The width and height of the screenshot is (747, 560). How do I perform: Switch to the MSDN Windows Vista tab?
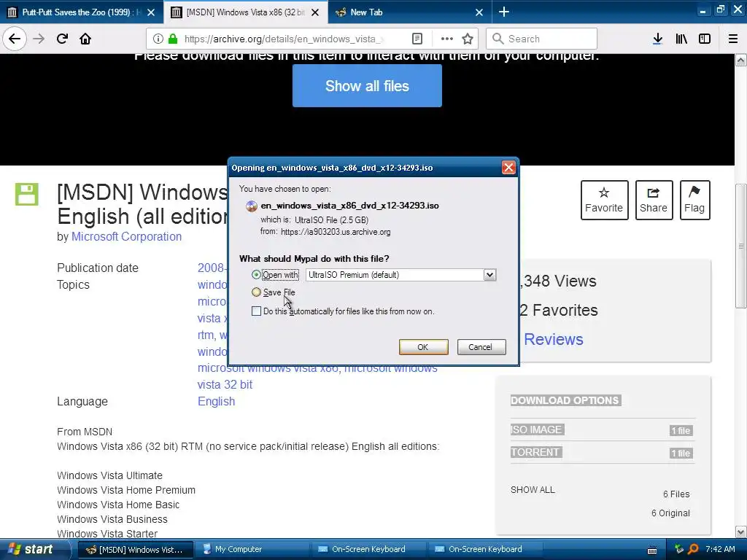coord(246,12)
